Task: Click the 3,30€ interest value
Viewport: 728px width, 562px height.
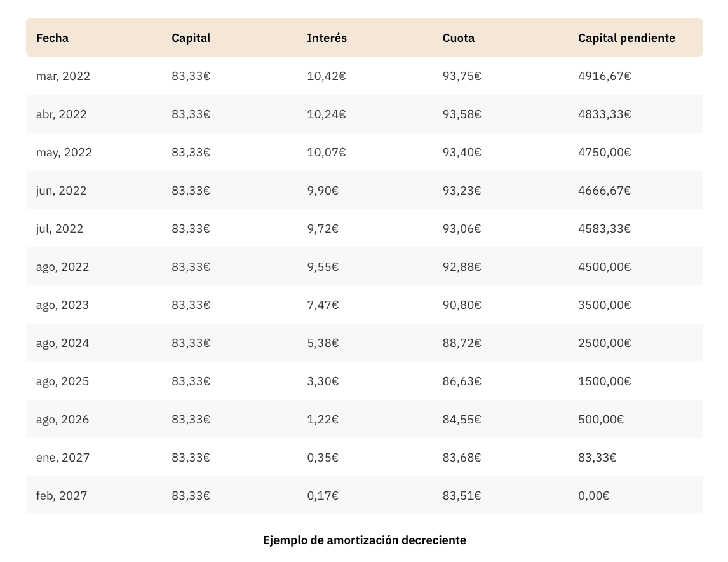Action: [323, 381]
